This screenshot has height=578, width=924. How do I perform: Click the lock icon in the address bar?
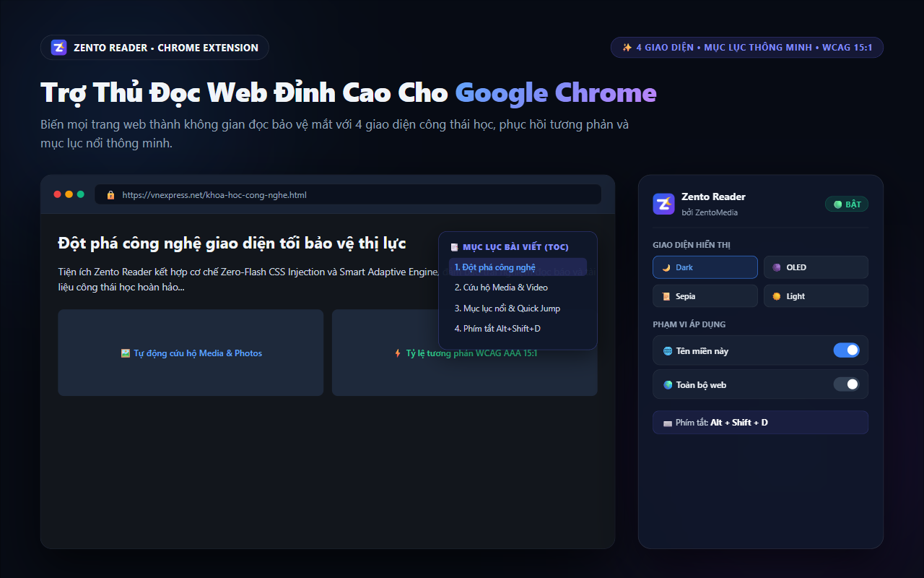[x=110, y=195]
